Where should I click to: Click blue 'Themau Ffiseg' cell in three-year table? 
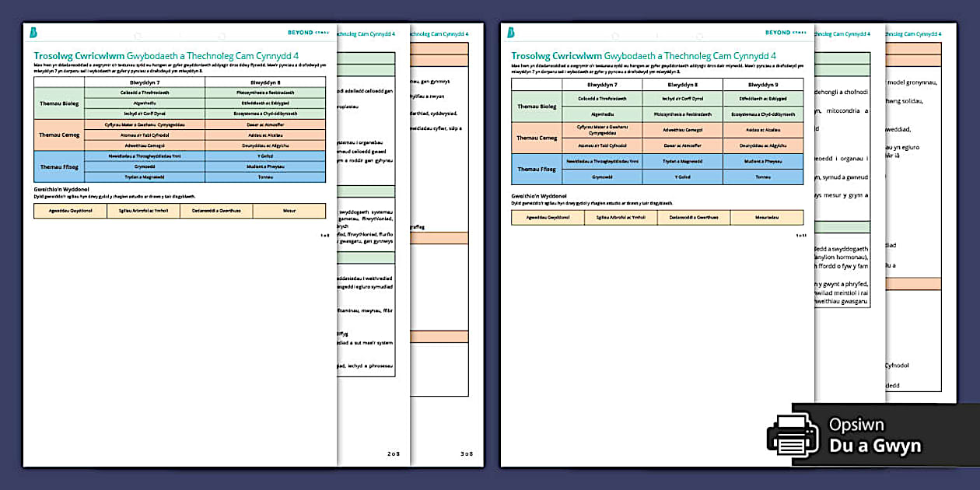pos(537,169)
